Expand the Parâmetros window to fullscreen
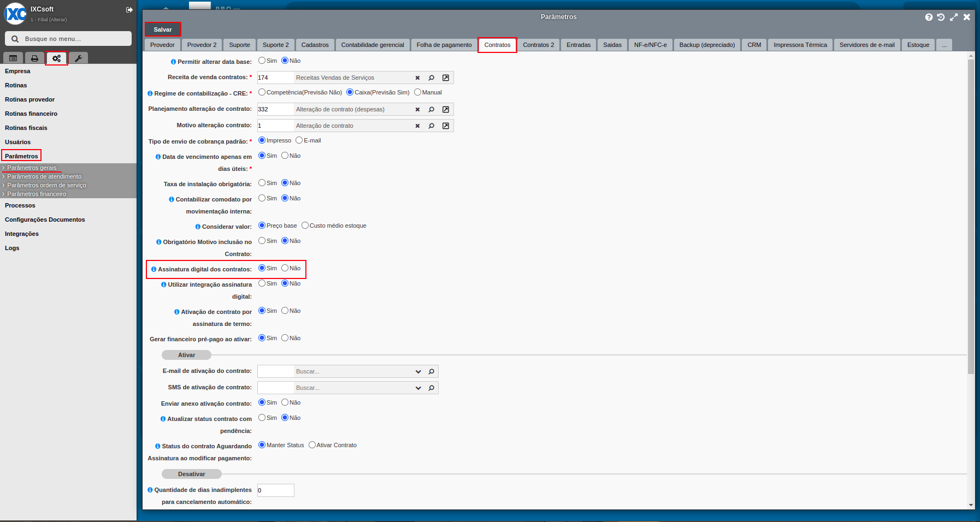Image resolution: width=980 pixels, height=522 pixels. coord(954,17)
